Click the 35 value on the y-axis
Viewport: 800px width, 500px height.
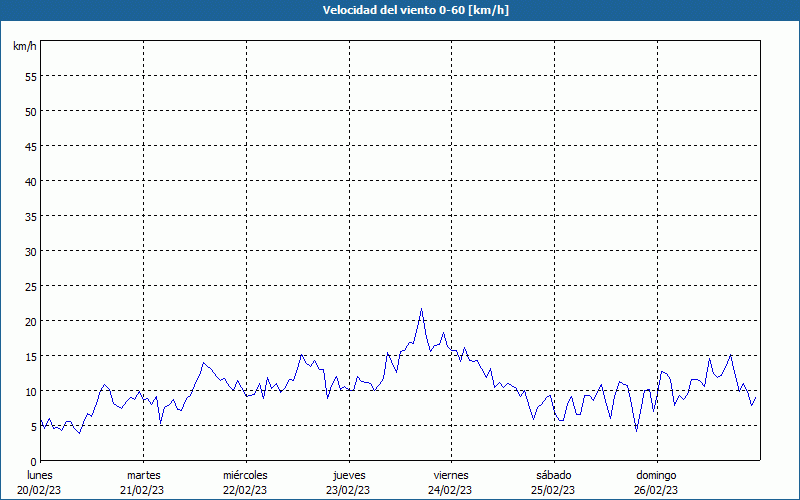tap(31, 217)
